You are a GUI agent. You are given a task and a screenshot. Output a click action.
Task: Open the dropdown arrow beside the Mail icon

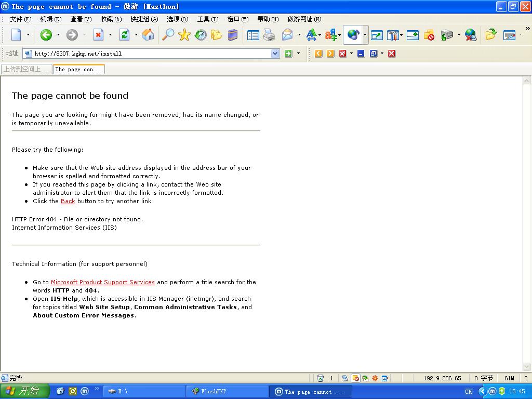pos(299,35)
